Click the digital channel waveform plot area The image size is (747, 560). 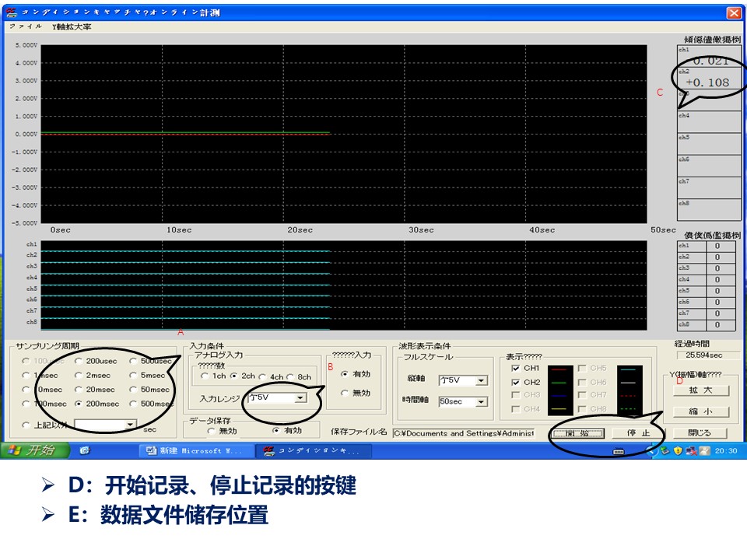343,285
